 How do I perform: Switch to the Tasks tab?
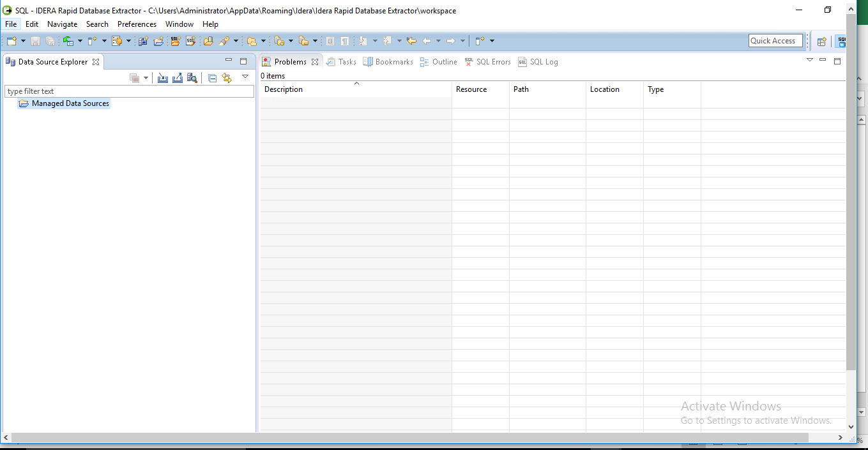342,61
